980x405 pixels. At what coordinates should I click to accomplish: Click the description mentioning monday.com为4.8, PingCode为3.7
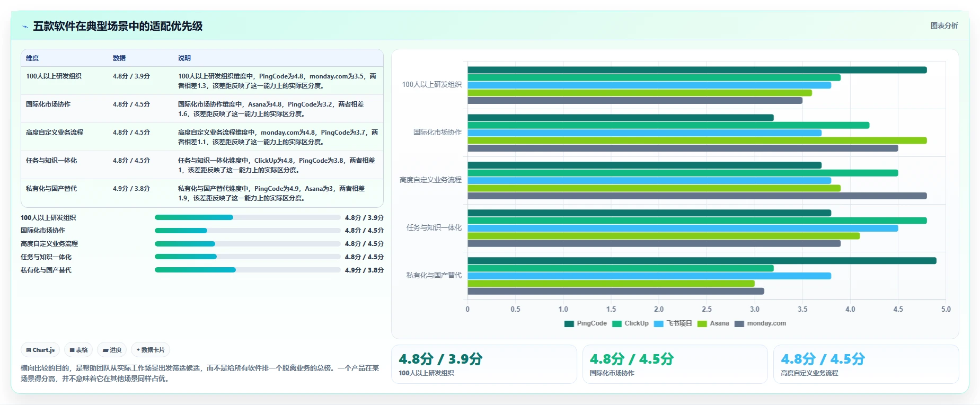point(278,137)
